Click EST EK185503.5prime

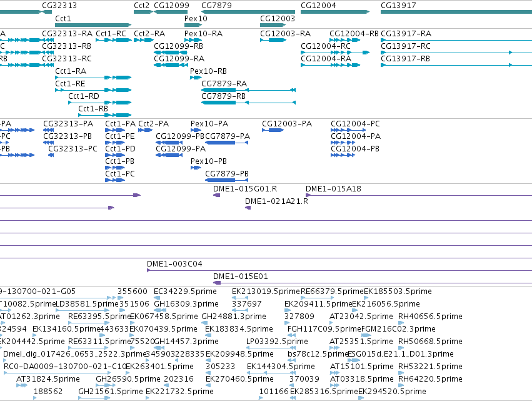366,298
